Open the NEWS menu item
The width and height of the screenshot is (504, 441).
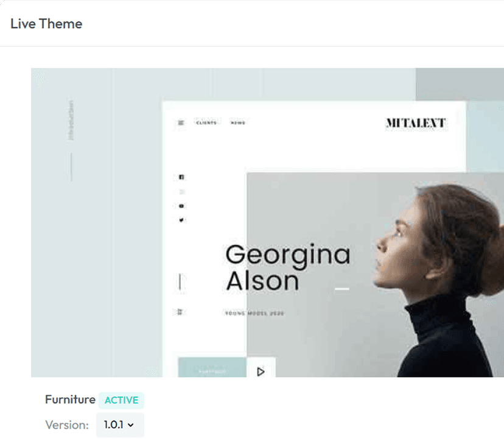(x=237, y=122)
